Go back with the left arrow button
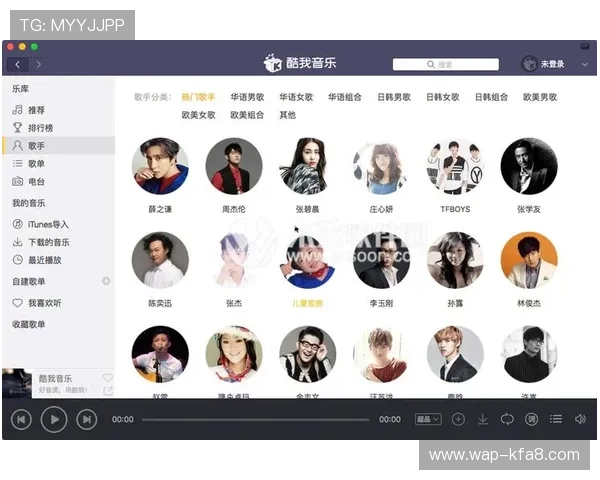 (18, 64)
